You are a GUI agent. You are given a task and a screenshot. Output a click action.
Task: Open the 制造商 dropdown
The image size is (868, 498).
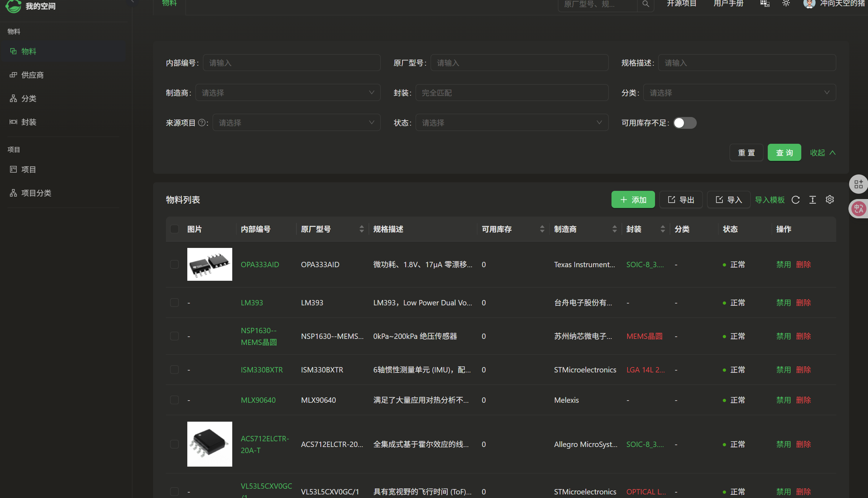288,93
